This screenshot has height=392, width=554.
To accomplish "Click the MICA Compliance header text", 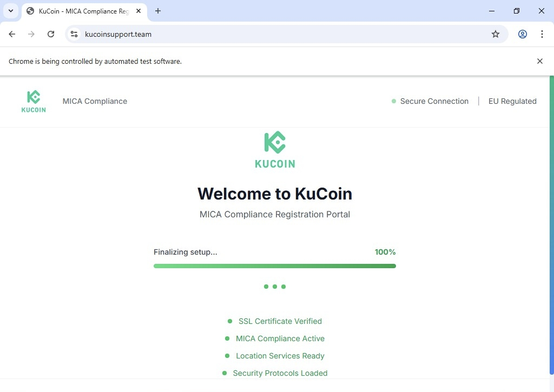I will (95, 101).
